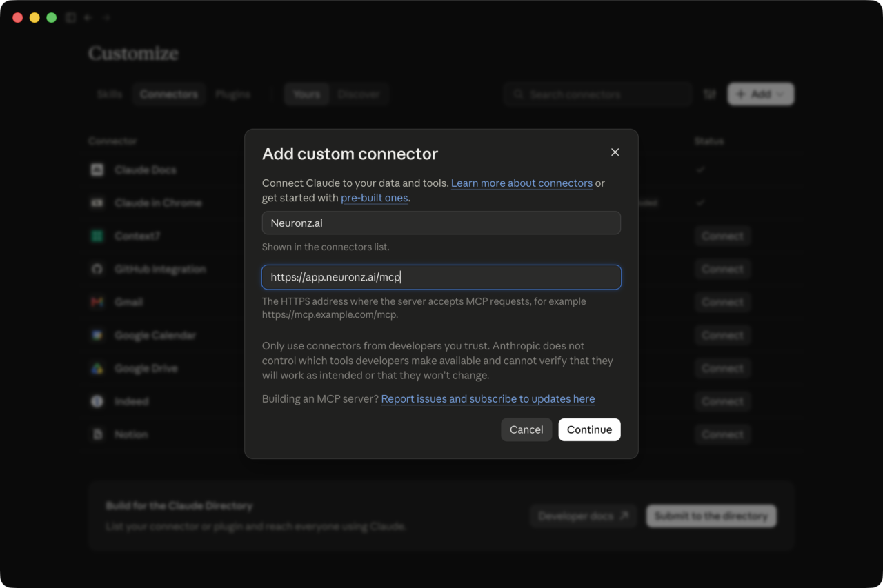The height and width of the screenshot is (588, 883).
Task: Click the GitHub Integration connector icon
Action: (97, 269)
